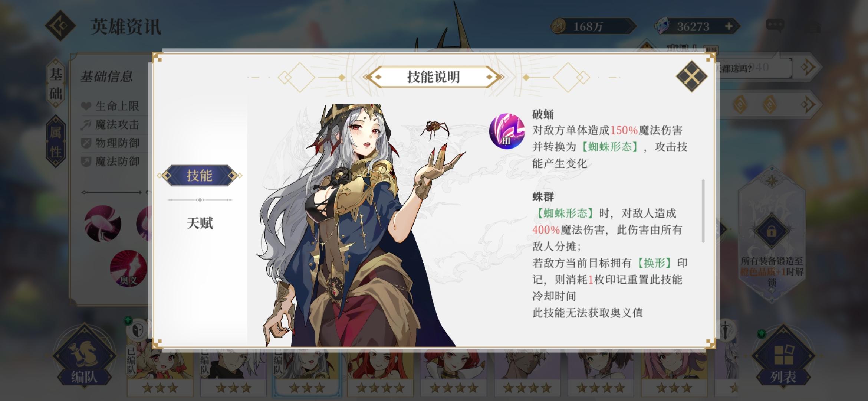
Task: Click the gold coin currency icon
Action: [x=559, y=26]
